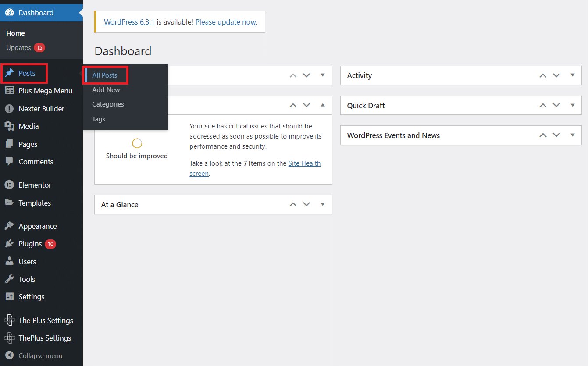Click the Collapse menu arrow icon
This screenshot has height=366, width=588.
point(9,355)
